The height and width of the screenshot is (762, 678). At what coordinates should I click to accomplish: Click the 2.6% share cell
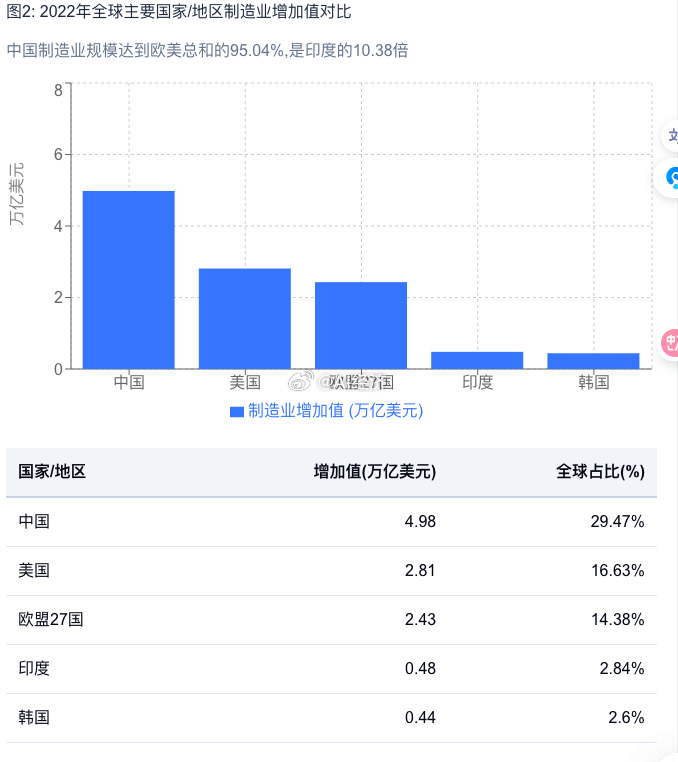[x=626, y=718]
